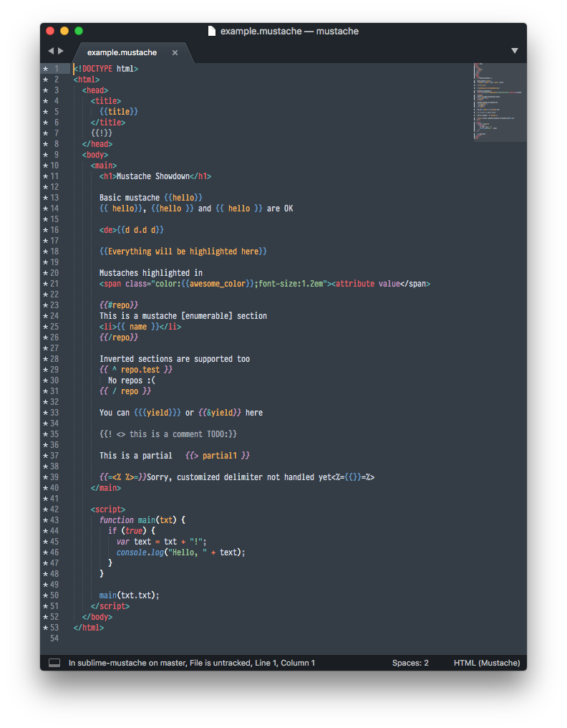Screen dimensions: 567x728
Task: Open the HTML (Mustache) syntax selector
Action: [487, 663]
